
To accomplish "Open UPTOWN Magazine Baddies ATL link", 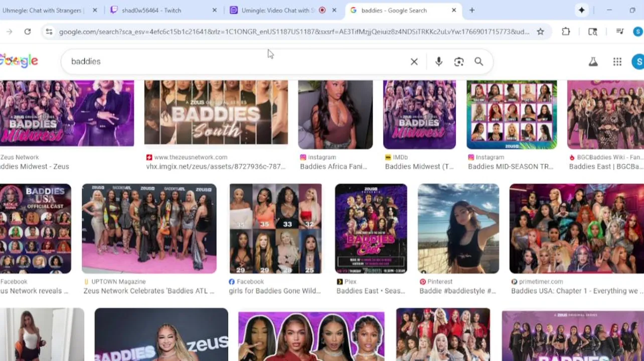I will [149, 291].
